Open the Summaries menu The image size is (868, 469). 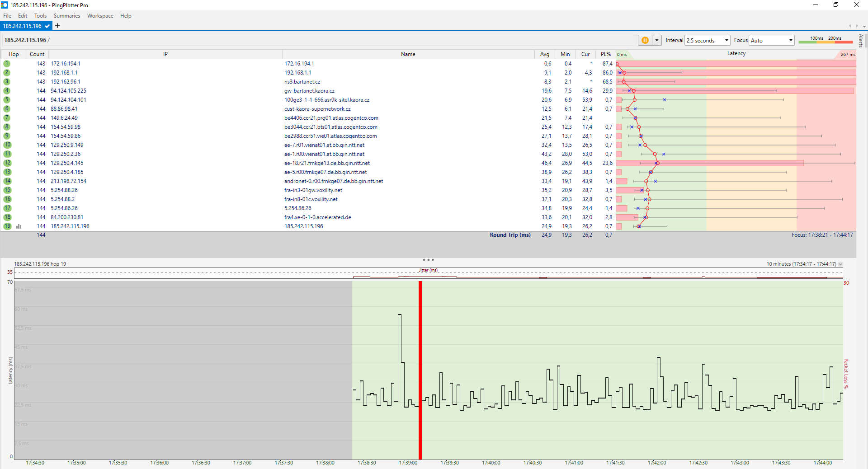tap(66, 16)
